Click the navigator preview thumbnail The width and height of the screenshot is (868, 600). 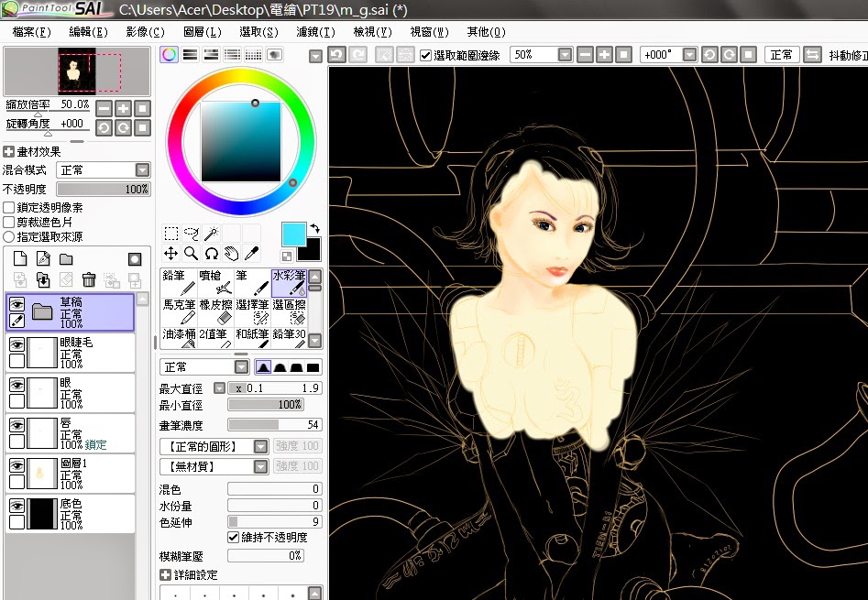click(x=77, y=71)
